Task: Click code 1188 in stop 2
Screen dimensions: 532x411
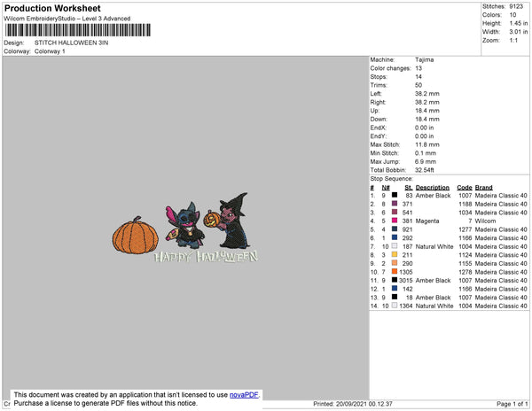Action: click(465, 204)
